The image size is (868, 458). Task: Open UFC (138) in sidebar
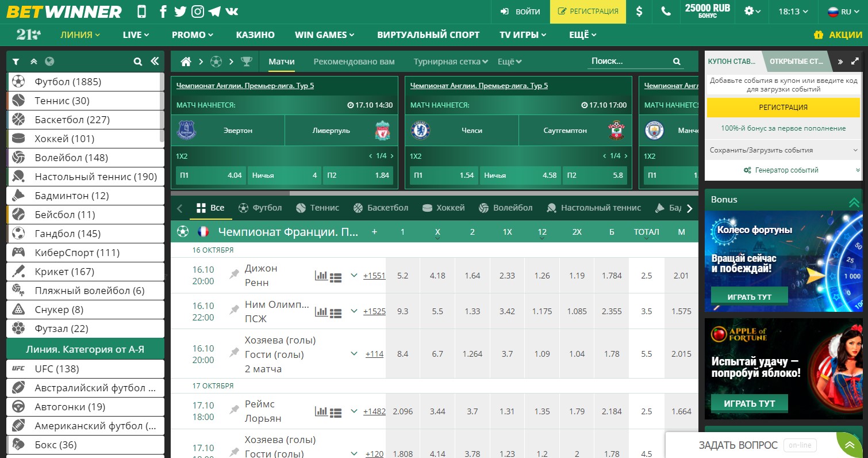click(x=85, y=369)
